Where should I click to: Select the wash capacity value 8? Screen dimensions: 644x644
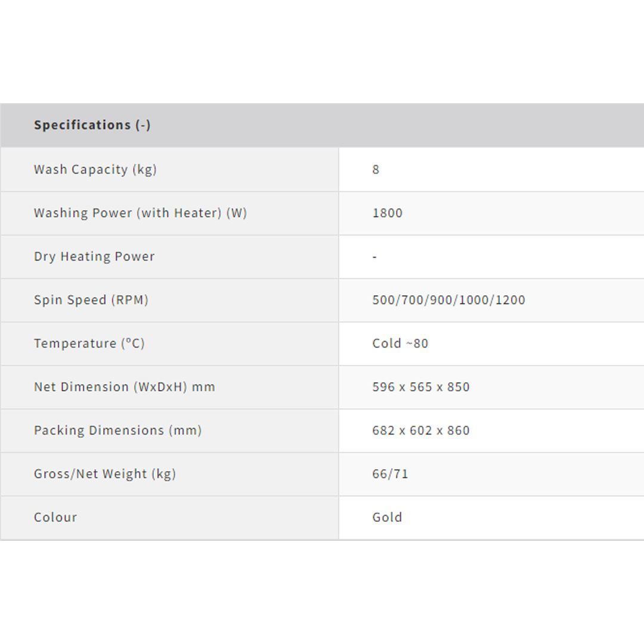point(376,169)
